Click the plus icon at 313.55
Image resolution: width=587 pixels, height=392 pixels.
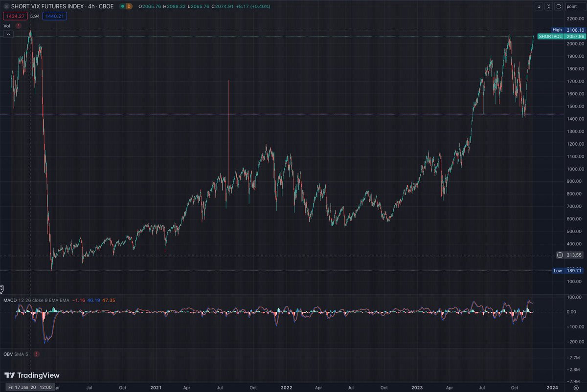tap(560, 255)
